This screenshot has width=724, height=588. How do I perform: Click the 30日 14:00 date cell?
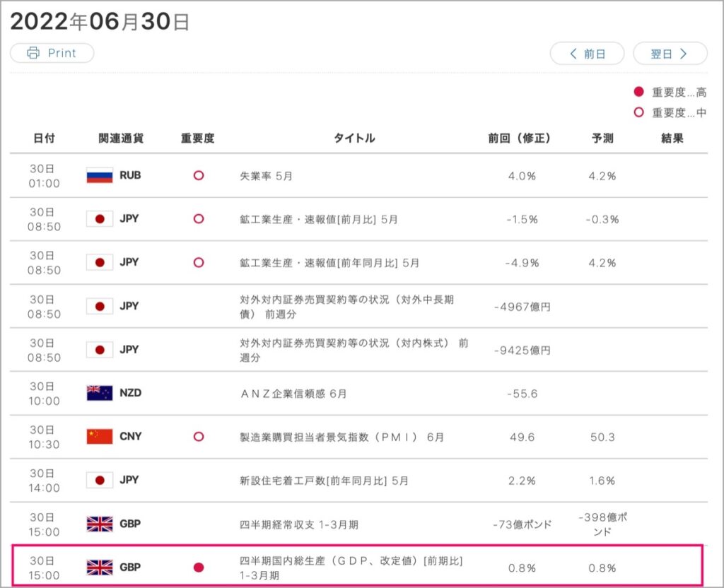coord(44,481)
